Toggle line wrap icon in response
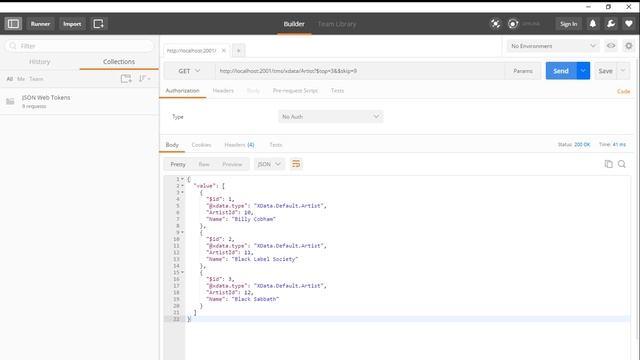 296,164
